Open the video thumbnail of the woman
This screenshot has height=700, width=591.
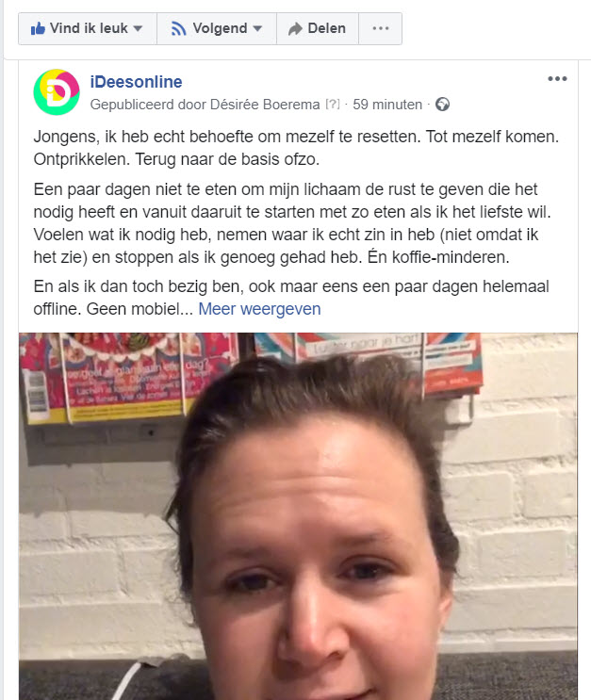pos(298,516)
